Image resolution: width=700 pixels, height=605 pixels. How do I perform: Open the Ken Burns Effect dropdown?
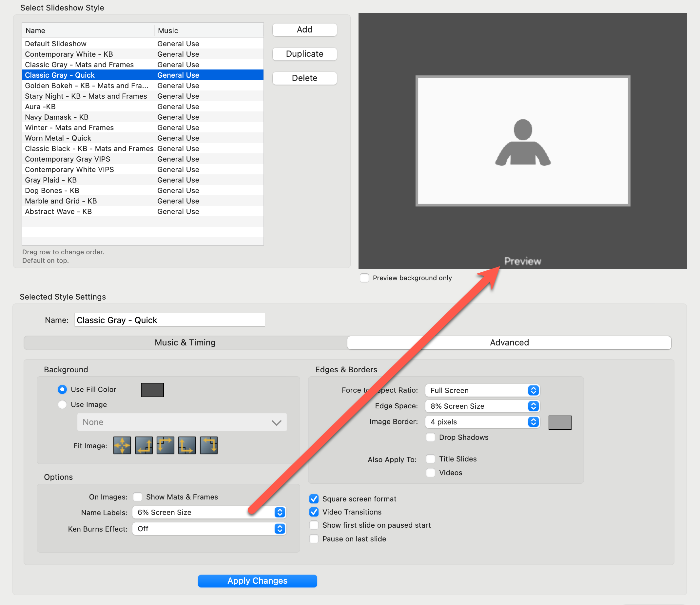click(209, 529)
